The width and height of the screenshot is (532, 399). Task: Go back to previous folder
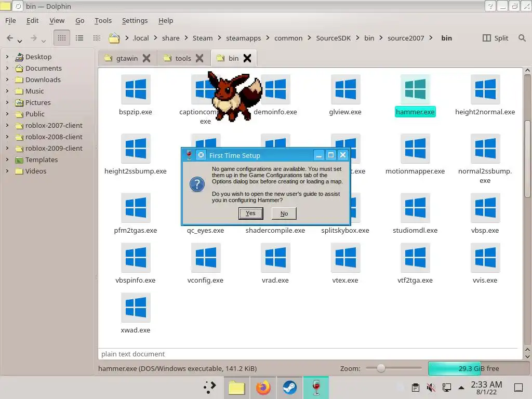(x=10, y=37)
